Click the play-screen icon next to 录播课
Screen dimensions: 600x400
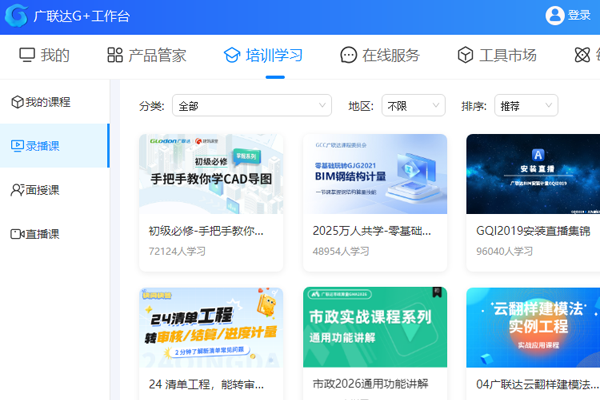(x=17, y=146)
